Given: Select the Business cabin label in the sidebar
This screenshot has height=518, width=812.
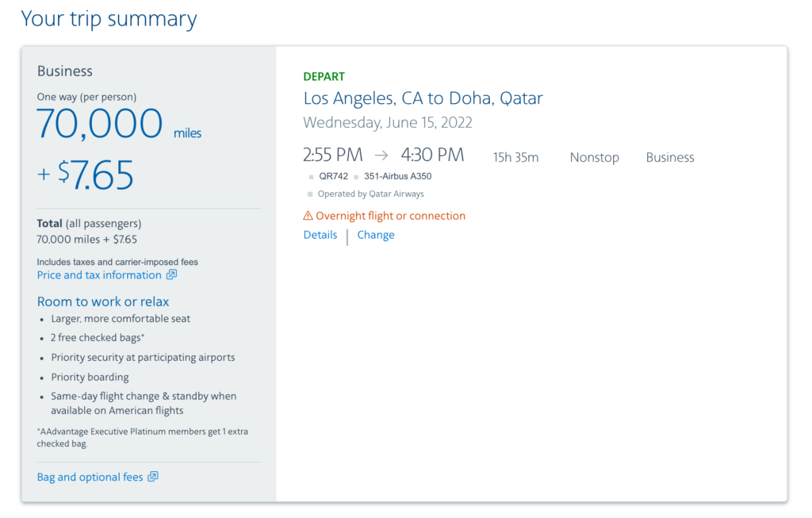Looking at the screenshot, I should [x=64, y=71].
